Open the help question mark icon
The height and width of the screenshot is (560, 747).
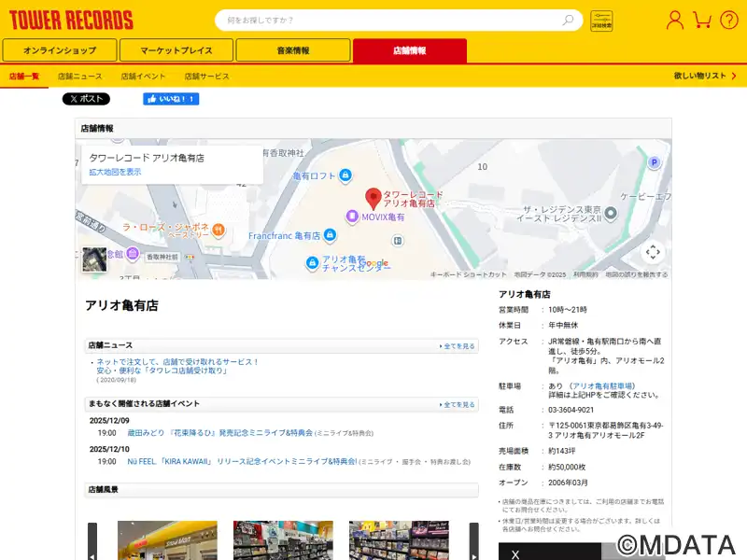[x=729, y=20]
